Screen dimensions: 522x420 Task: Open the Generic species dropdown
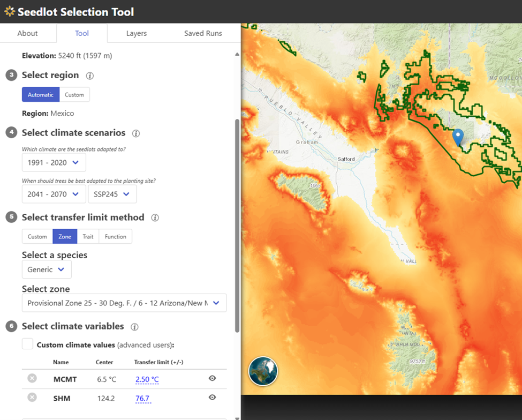47,269
